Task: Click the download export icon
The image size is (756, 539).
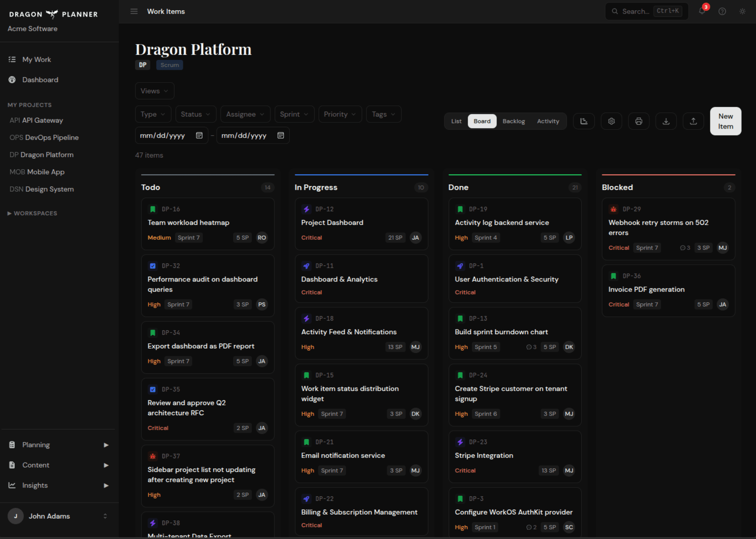Action: (666, 121)
